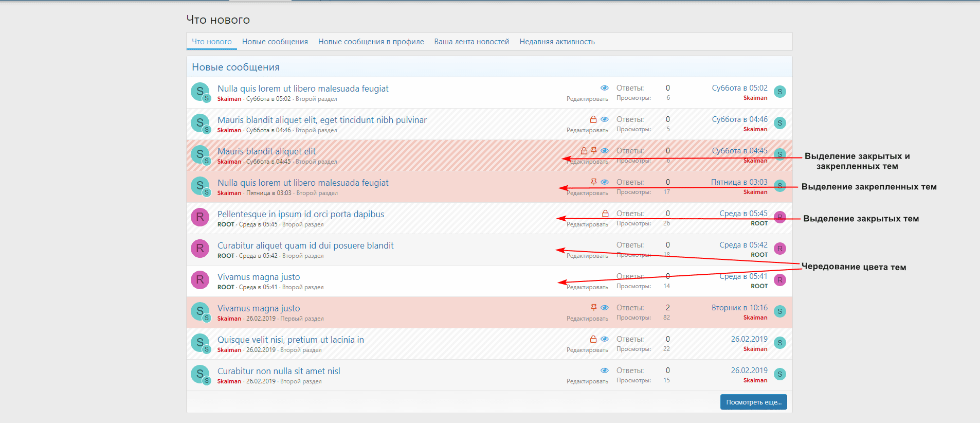Click eye icon on Saturday 05:02 'Nulla quis' thread
Image resolution: width=980 pixels, height=423 pixels.
tap(605, 88)
